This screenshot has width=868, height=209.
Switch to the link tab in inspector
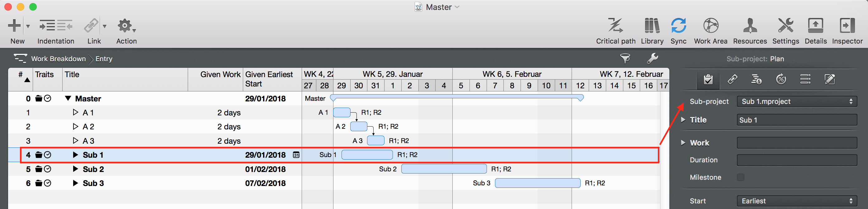pos(732,79)
